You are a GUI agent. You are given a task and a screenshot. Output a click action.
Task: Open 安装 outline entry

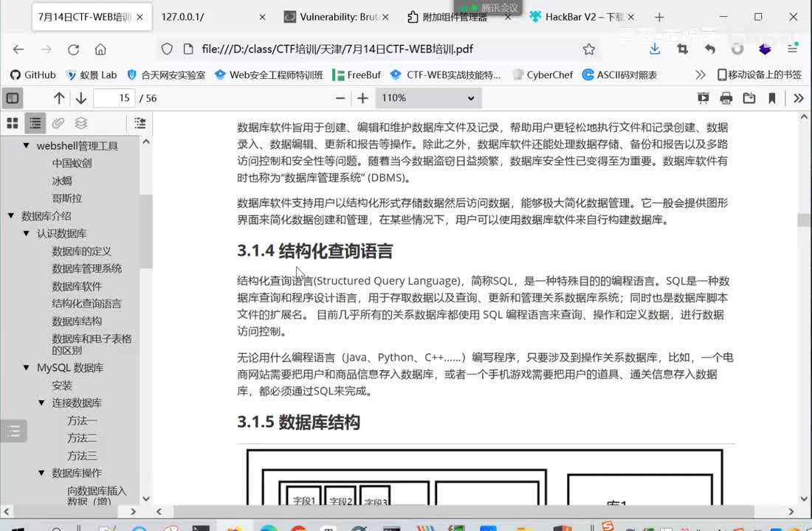61,386
